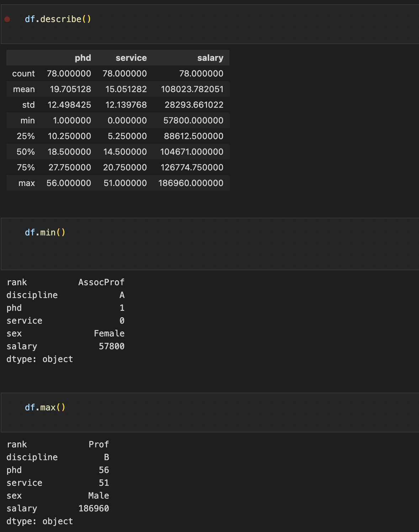Click the mean salary value 108023.782051
The width and height of the screenshot is (419, 532).
(x=192, y=89)
